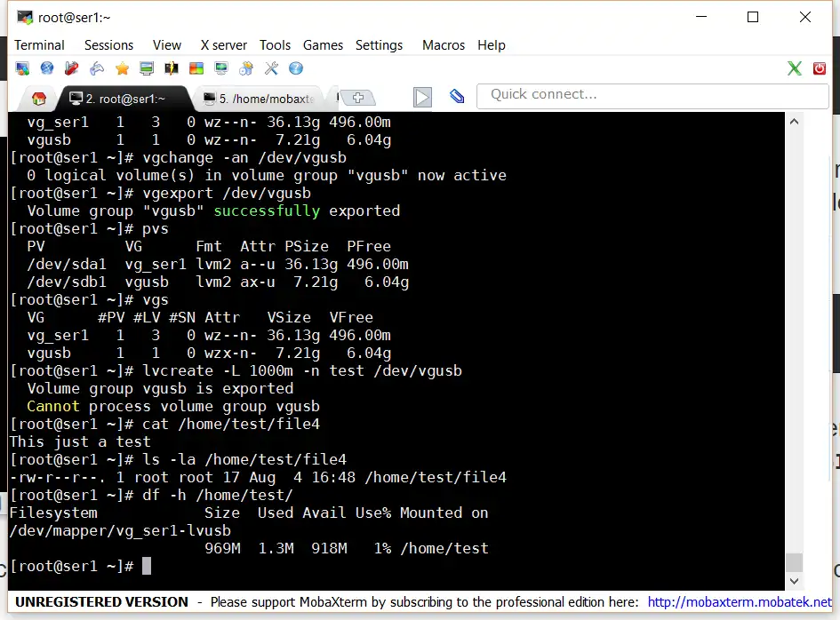This screenshot has width=840, height=620.
Task: Click the Quick connect input field
Action: tap(652, 95)
